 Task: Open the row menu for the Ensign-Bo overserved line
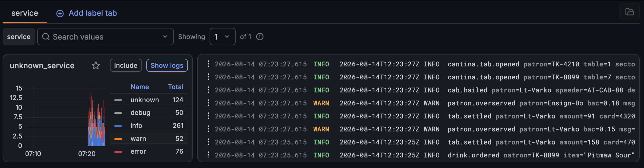pyautogui.click(x=209, y=103)
